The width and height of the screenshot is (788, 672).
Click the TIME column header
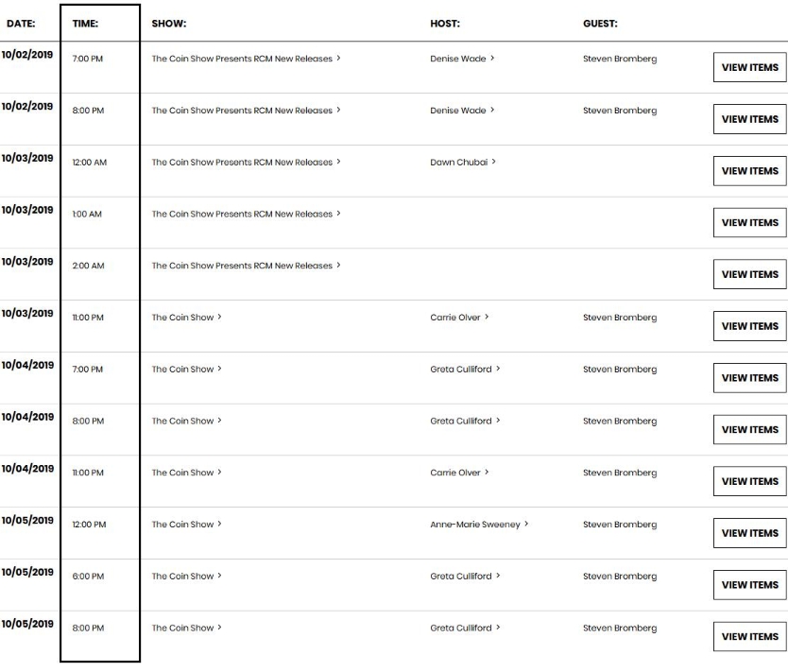(85, 24)
